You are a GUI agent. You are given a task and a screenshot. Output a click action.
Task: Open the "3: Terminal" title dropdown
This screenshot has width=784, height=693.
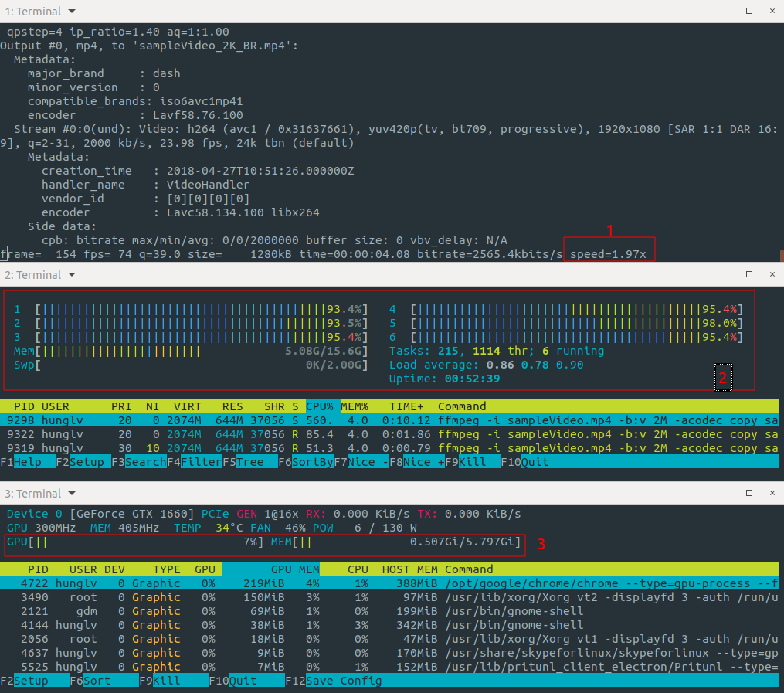[72, 493]
